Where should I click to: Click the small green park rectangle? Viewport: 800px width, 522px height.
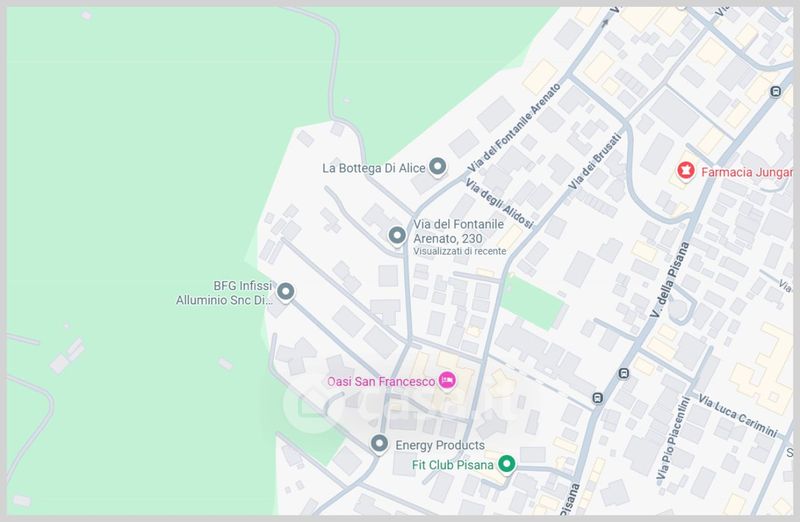[x=532, y=303]
